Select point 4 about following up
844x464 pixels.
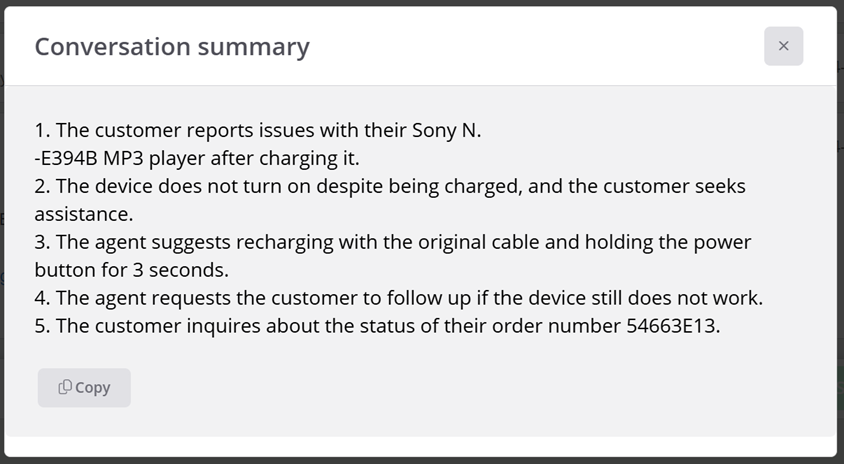click(399, 298)
